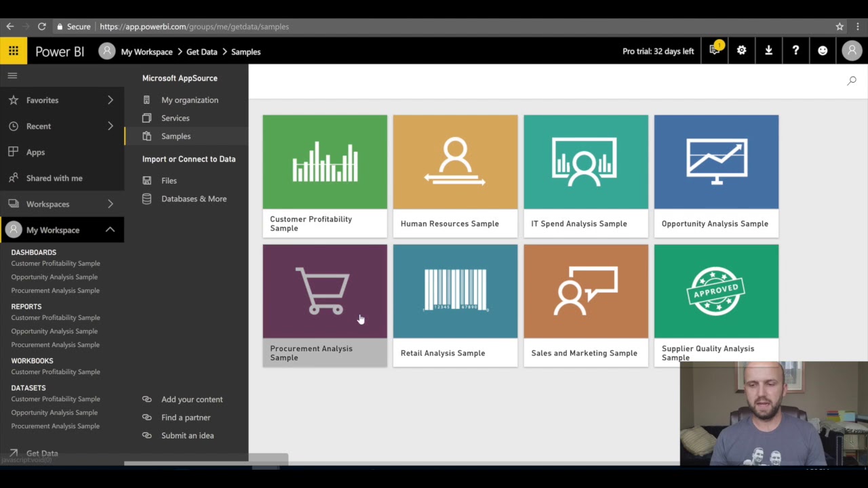Image resolution: width=868 pixels, height=488 pixels.
Task: Toggle the hamburger navigation menu
Action: (12, 76)
